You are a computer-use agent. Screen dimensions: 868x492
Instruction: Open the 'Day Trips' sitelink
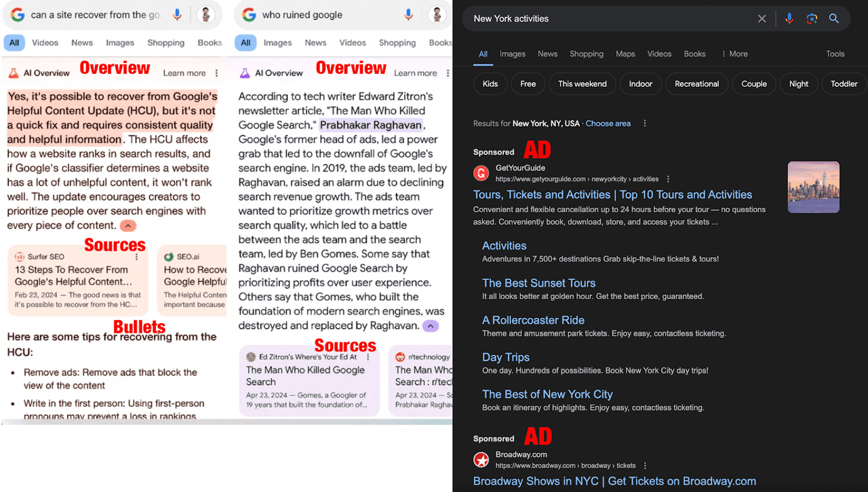[506, 357]
